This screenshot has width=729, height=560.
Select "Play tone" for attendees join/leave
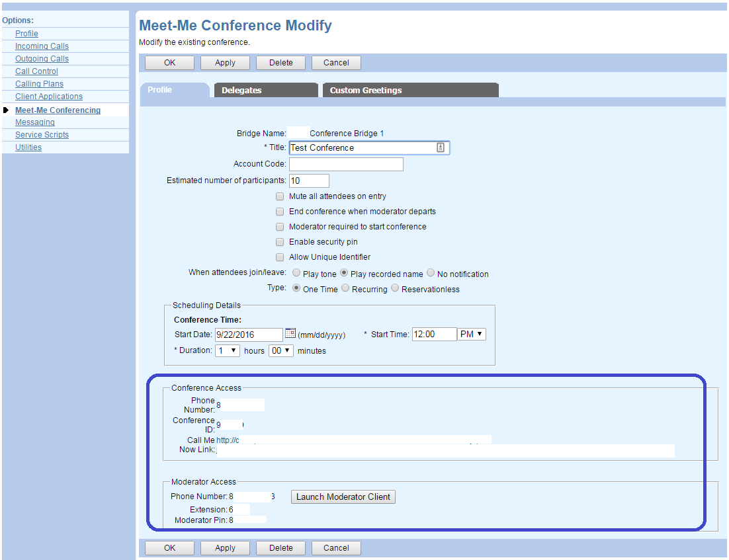click(296, 273)
